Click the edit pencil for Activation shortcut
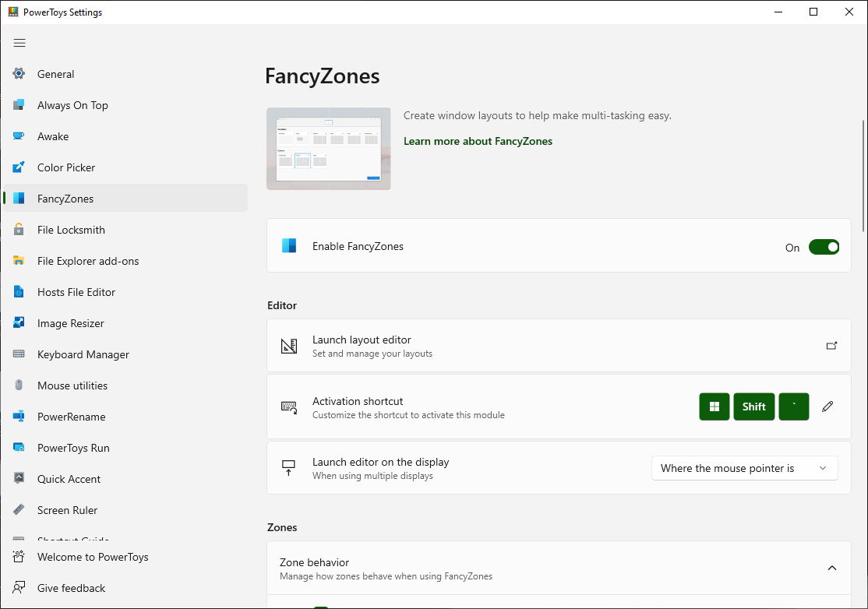 827,407
